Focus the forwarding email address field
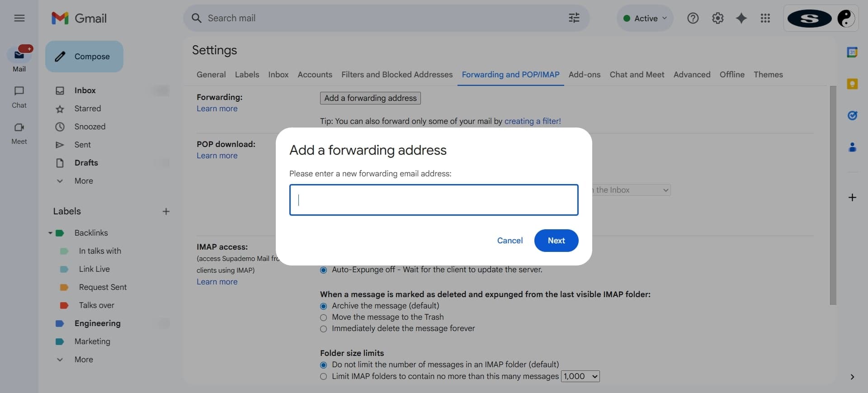The width and height of the screenshot is (868, 393). coord(434,200)
